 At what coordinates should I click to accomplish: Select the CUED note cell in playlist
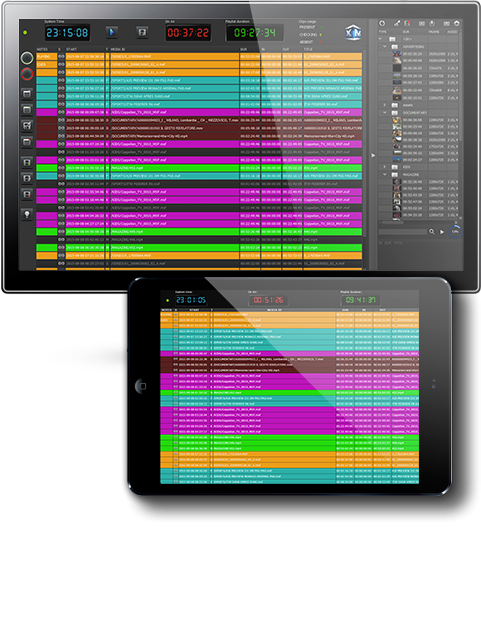click(47, 64)
